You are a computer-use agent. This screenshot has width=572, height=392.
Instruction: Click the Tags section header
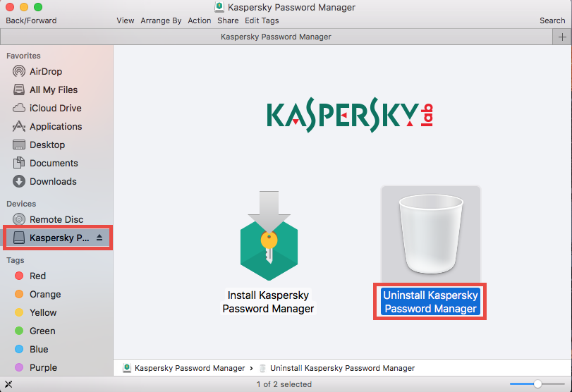point(16,260)
